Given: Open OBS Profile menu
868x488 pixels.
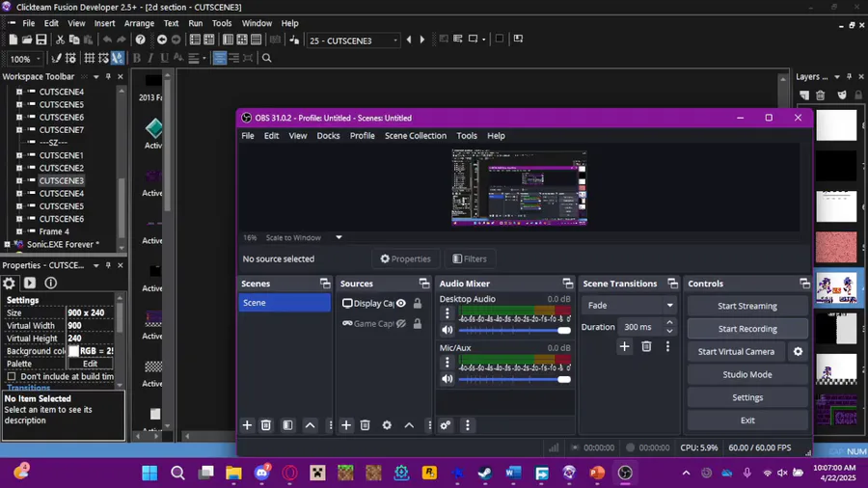Looking at the screenshot, I should point(362,136).
